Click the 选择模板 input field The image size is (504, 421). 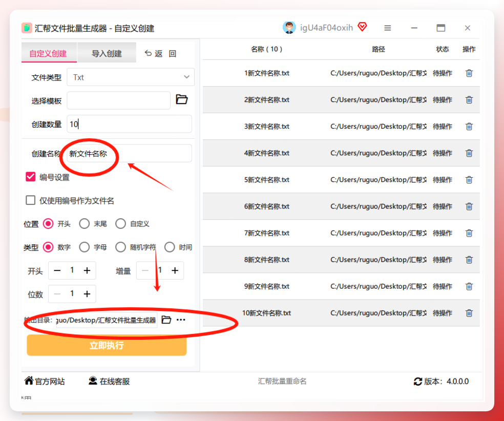pyautogui.click(x=119, y=100)
